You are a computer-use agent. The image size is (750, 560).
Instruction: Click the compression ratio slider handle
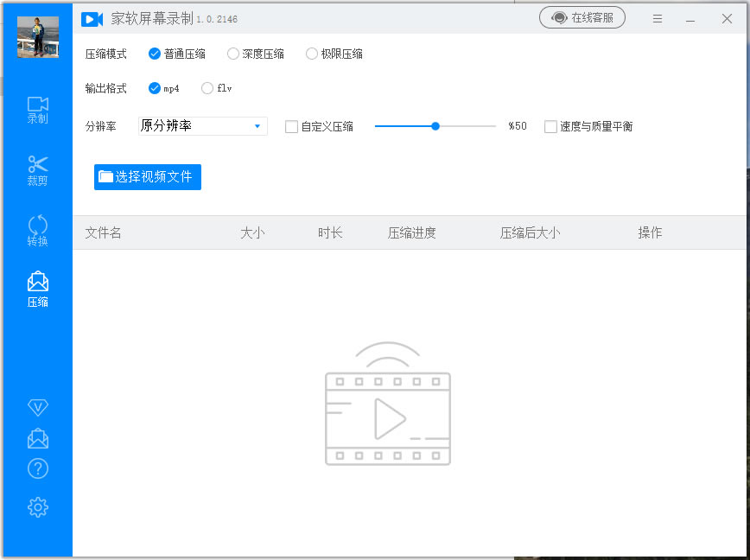click(x=435, y=126)
